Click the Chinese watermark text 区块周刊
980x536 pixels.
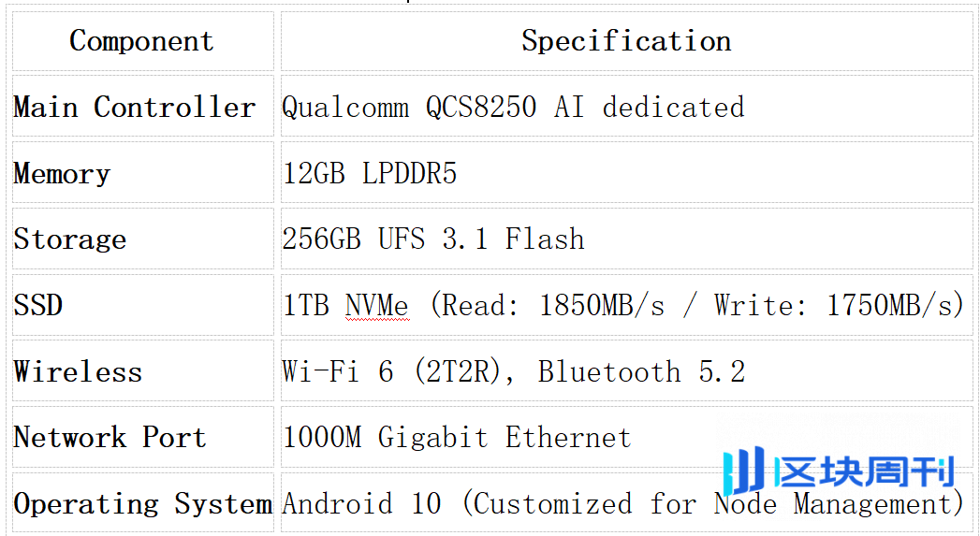pos(865,471)
